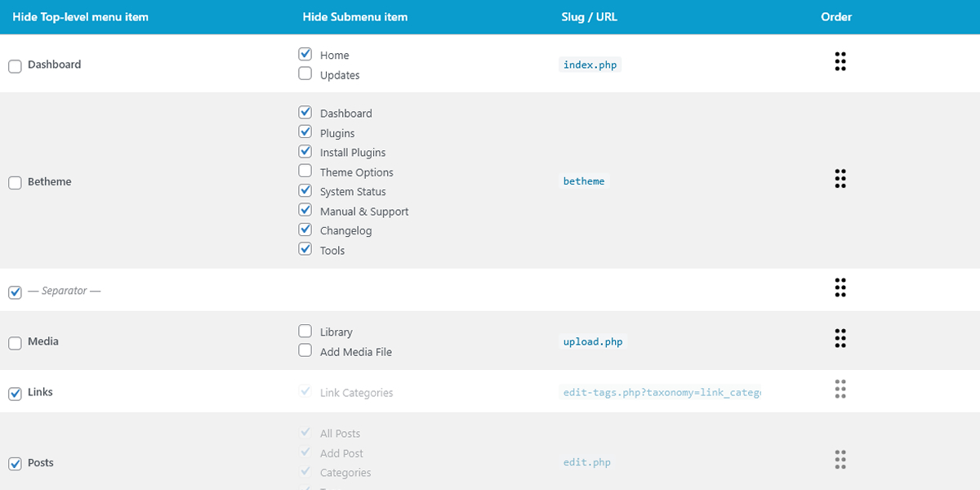Click the Links row drag handle

point(840,390)
